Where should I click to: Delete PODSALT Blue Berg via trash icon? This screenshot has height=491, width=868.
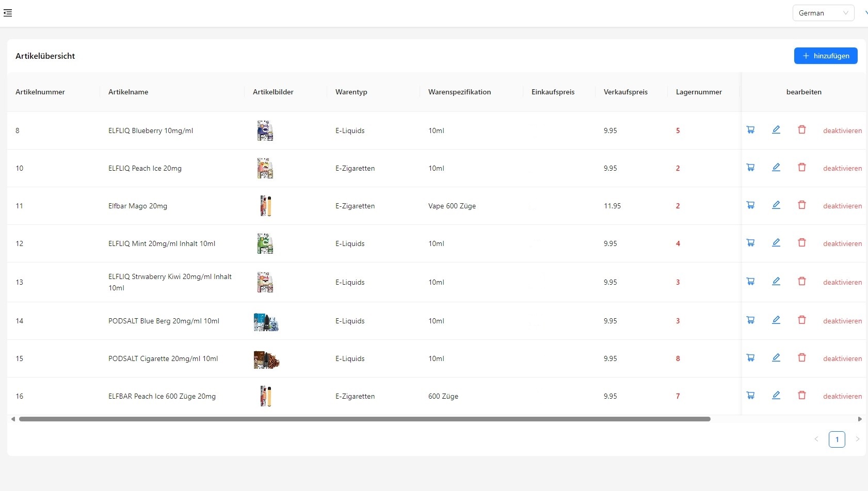(x=802, y=320)
